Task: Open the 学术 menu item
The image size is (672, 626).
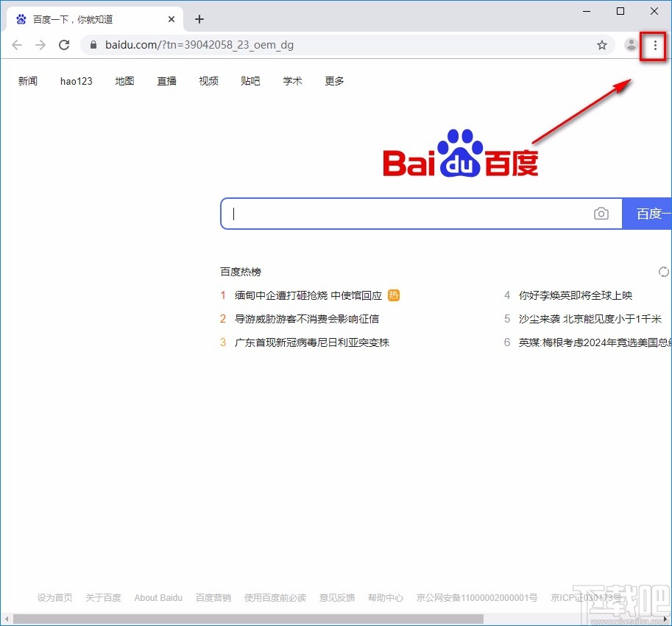Action: [x=292, y=81]
